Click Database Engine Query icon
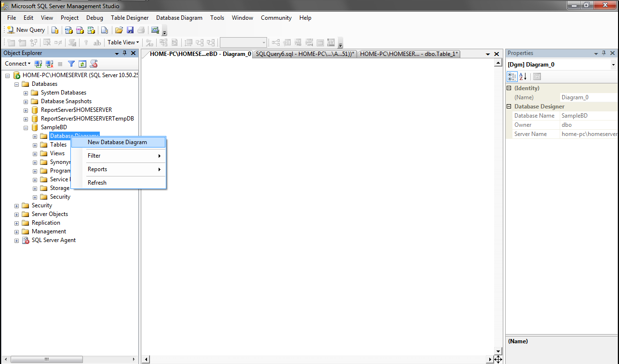This screenshot has width=619, height=364. click(x=55, y=30)
